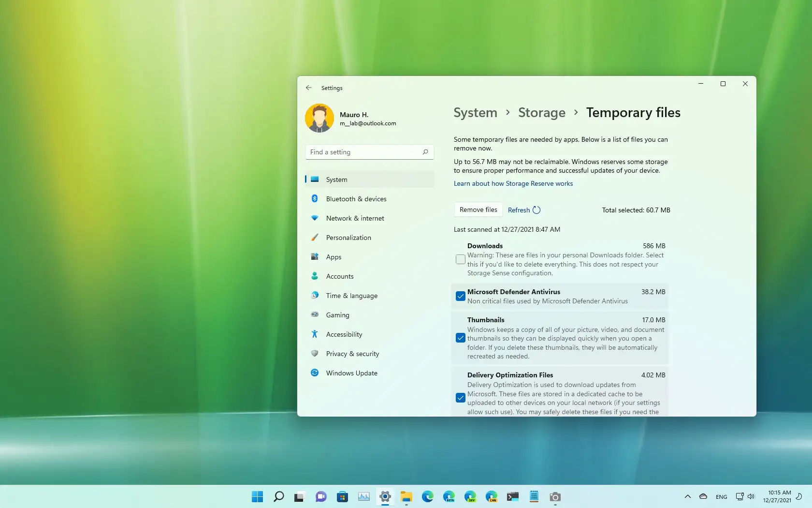
Task: Click the back arrow in Settings
Action: coord(309,88)
